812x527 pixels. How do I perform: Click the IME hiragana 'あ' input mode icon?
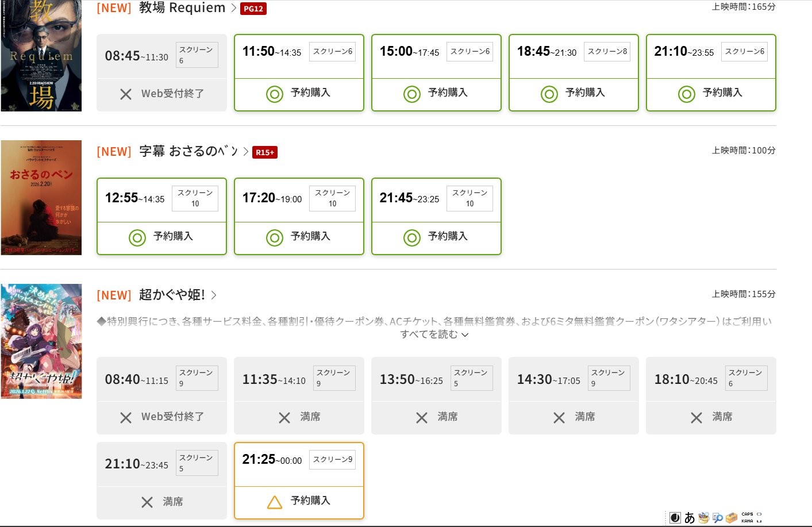[x=690, y=518]
